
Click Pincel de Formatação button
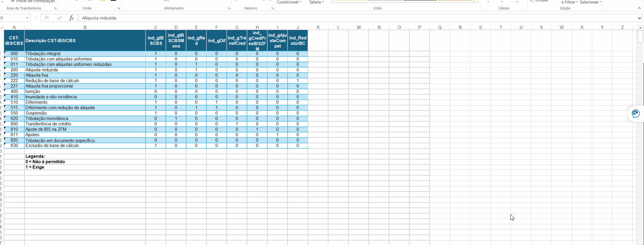[x=32, y=1]
